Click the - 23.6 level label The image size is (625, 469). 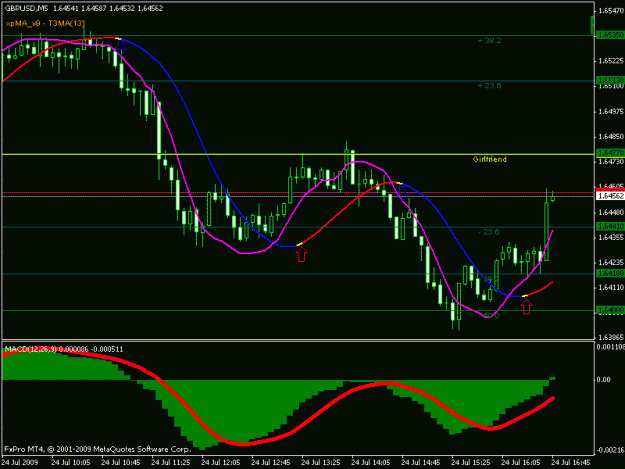(489, 232)
